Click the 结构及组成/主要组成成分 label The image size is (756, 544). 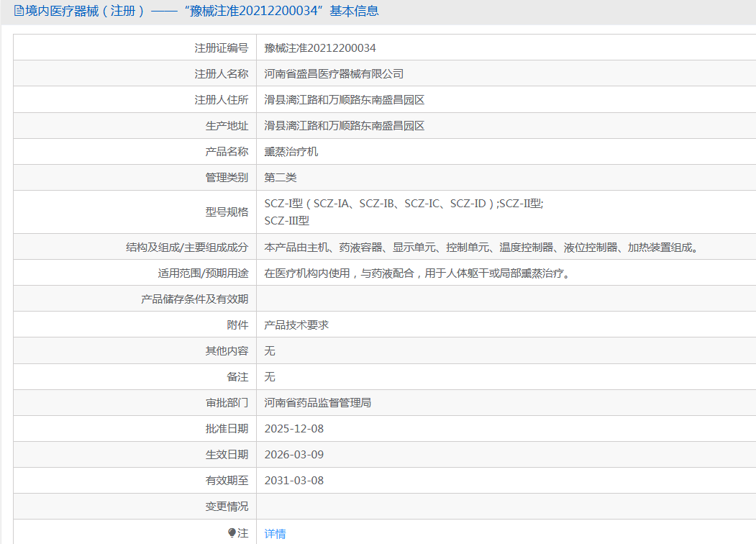(187, 248)
